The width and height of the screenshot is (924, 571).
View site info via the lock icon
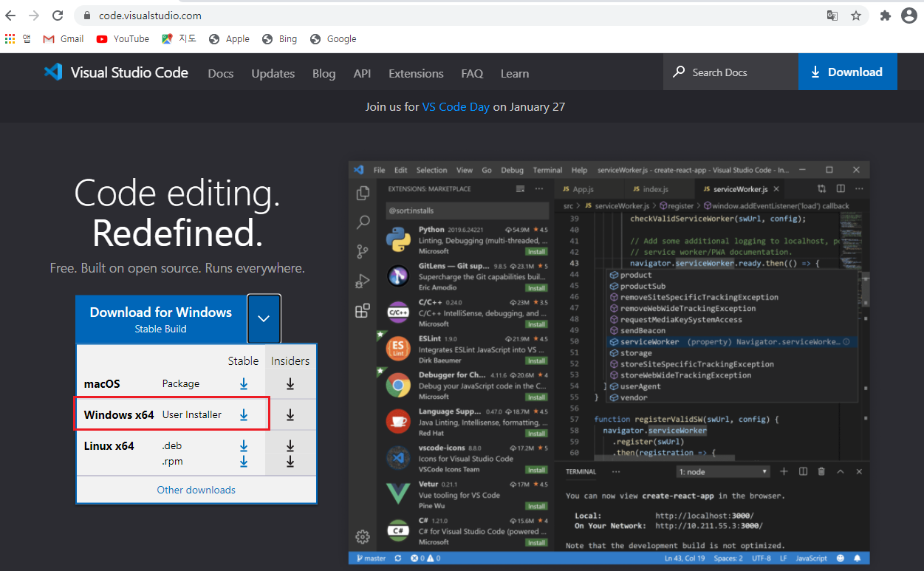(x=87, y=16)
